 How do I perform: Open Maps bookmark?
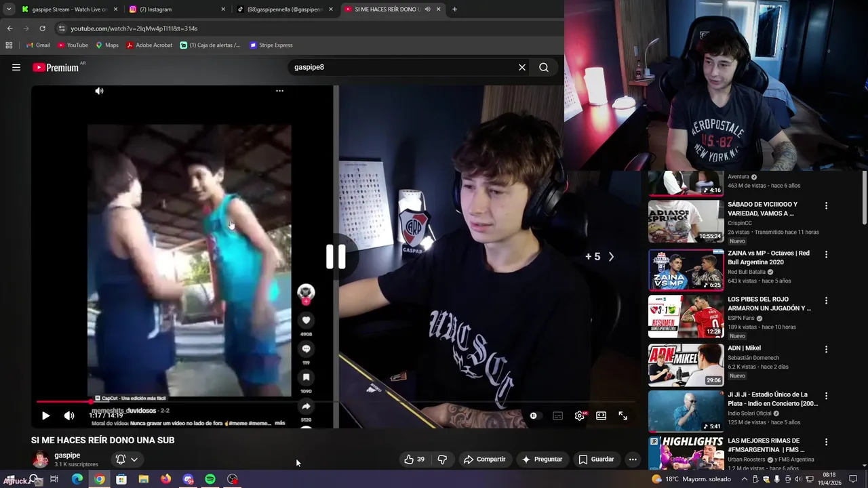(x=107, y=45)
